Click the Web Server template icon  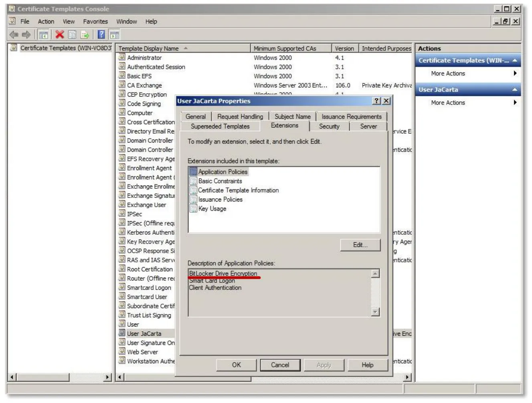pos(122,351)
